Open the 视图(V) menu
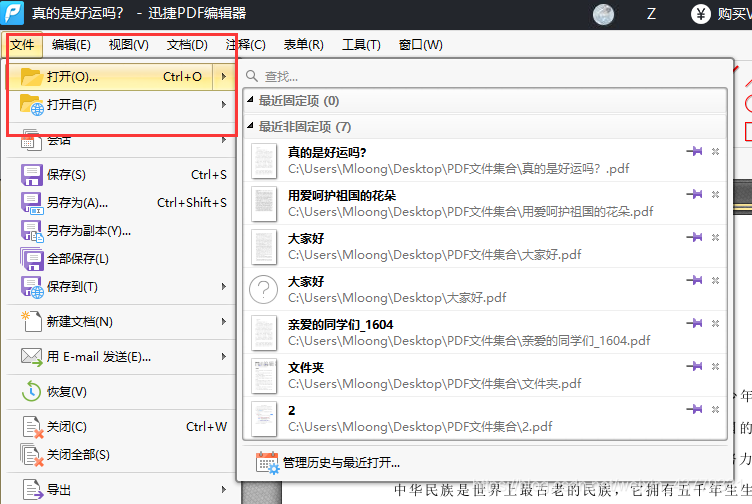The image size is (752, 504). coord(129,45)
